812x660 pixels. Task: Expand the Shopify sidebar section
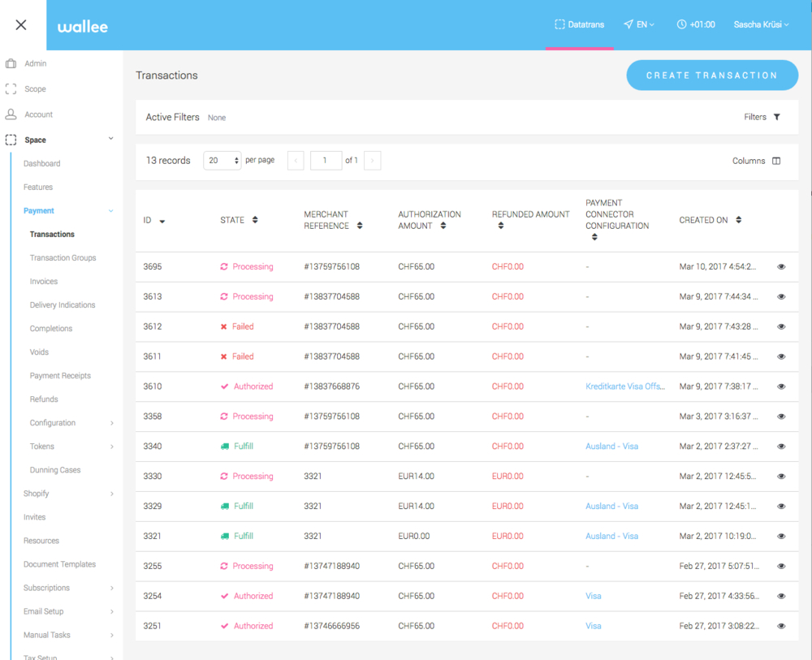[x=36, y=493]
